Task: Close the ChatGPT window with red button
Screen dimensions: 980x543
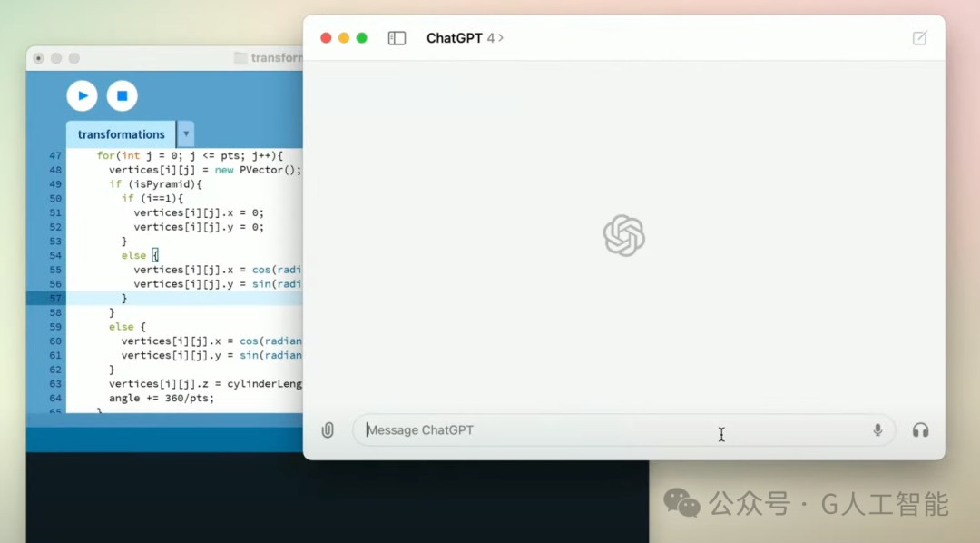Action: click(x=326, y=38)
